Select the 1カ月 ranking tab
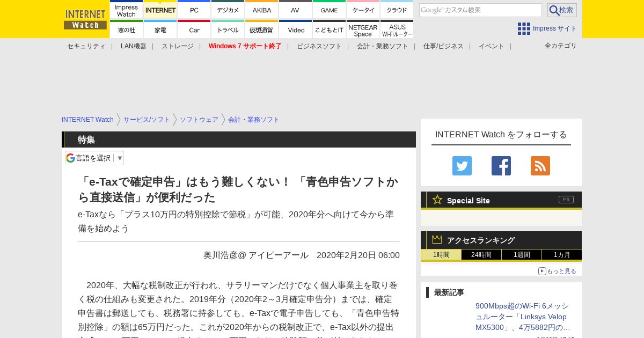Image resolution: width=644 pixels, height=338 pixels. coord(562,255)
